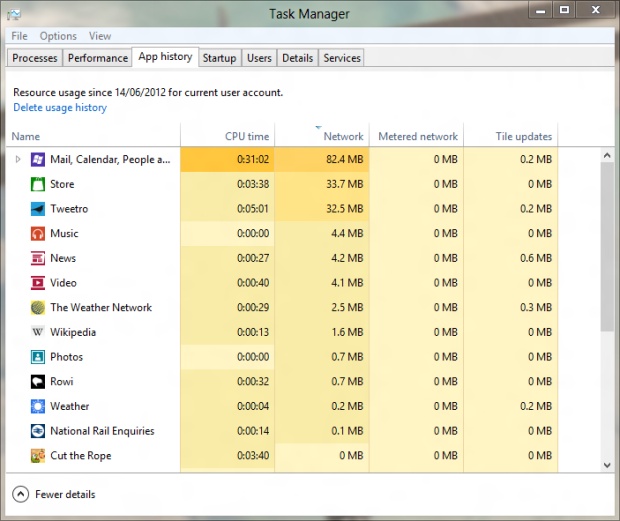Click the Photos app icon
Viewport: 620px width, 521px height.
click(x=38, y=357)
